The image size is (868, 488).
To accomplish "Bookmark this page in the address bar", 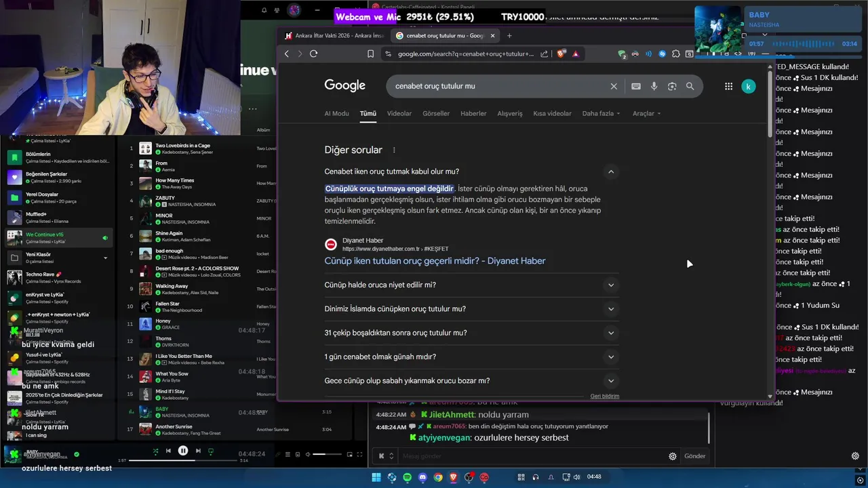I will [370, 54].
